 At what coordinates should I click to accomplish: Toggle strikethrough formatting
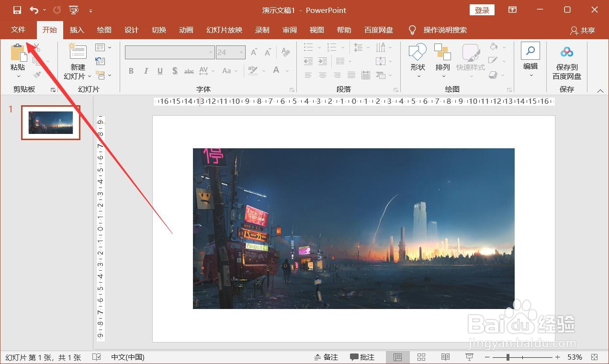coord(189,71)
